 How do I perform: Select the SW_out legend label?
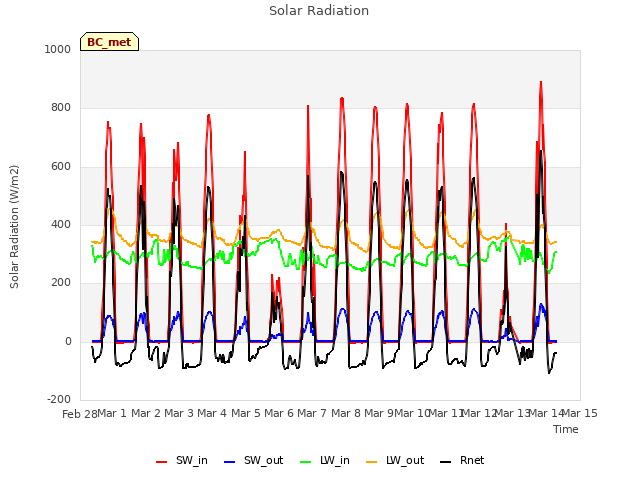point(264,460)
